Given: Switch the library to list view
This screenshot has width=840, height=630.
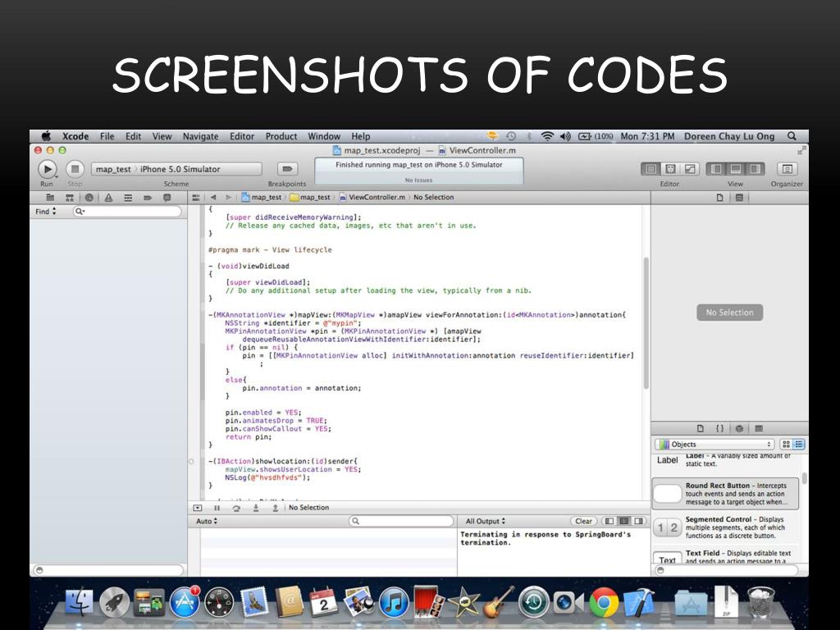Looking at the screenshot, I should coord(799,444).
